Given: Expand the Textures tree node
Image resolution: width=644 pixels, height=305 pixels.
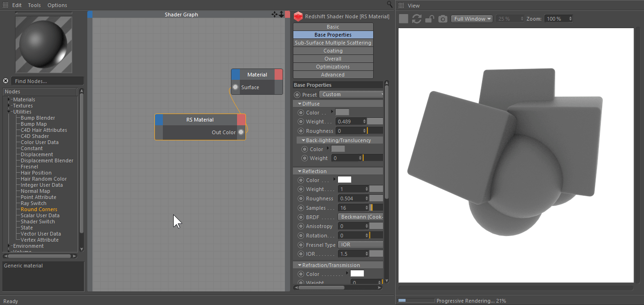Looking at the screenshot, I should pyautogui.click(x=9, y=106).
